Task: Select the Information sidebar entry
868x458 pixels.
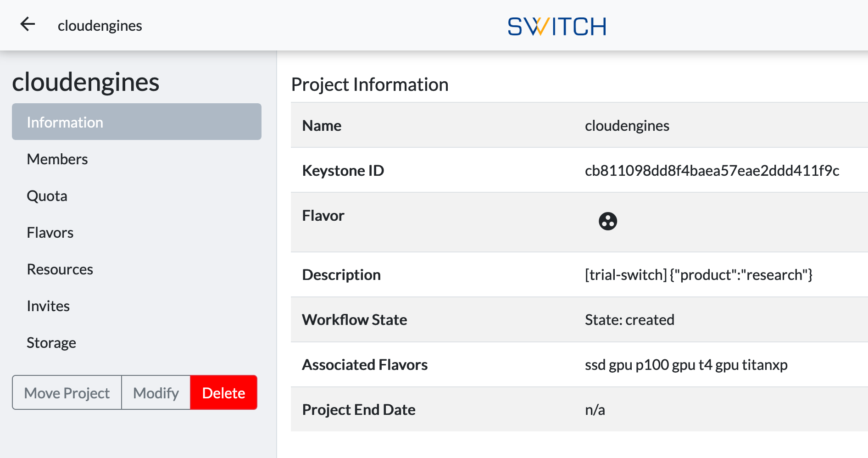Action: pyautogui.click(x=65, y=122)
